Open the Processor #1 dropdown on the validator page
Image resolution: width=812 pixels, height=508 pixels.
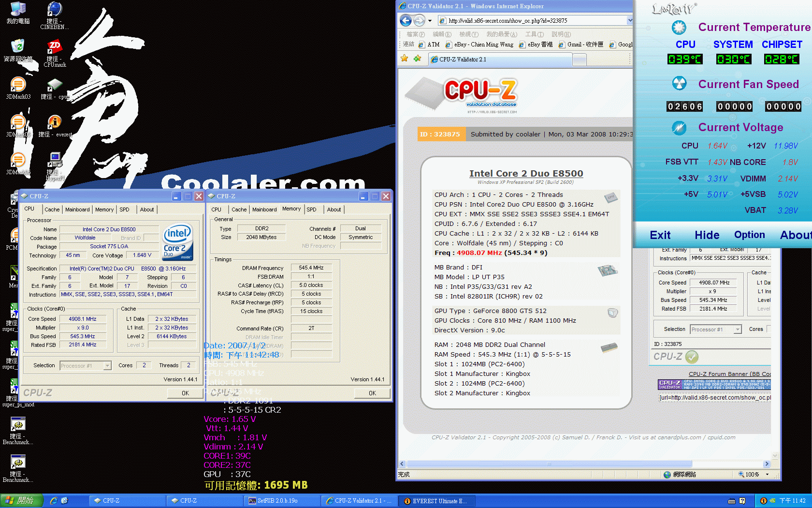(x=715, y=329)
